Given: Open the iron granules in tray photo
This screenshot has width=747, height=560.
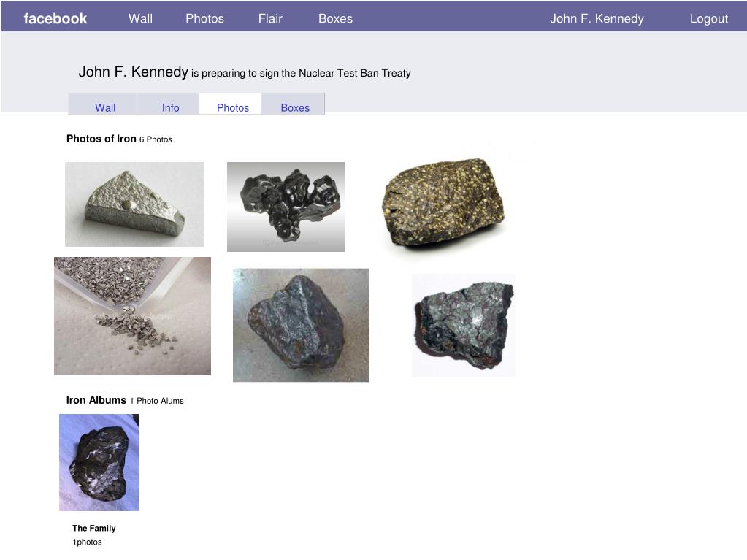Looking at the screenshot, I should point(132,316).
